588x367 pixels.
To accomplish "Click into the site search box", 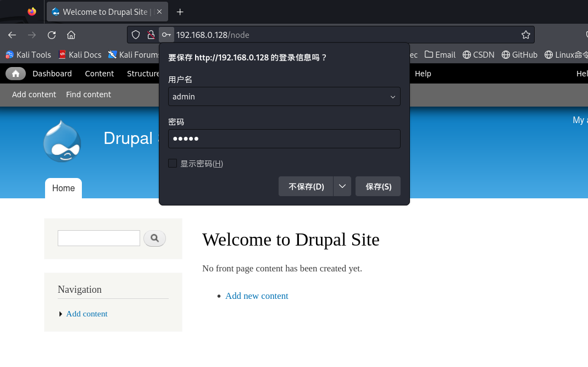I will tap(99, 238).
